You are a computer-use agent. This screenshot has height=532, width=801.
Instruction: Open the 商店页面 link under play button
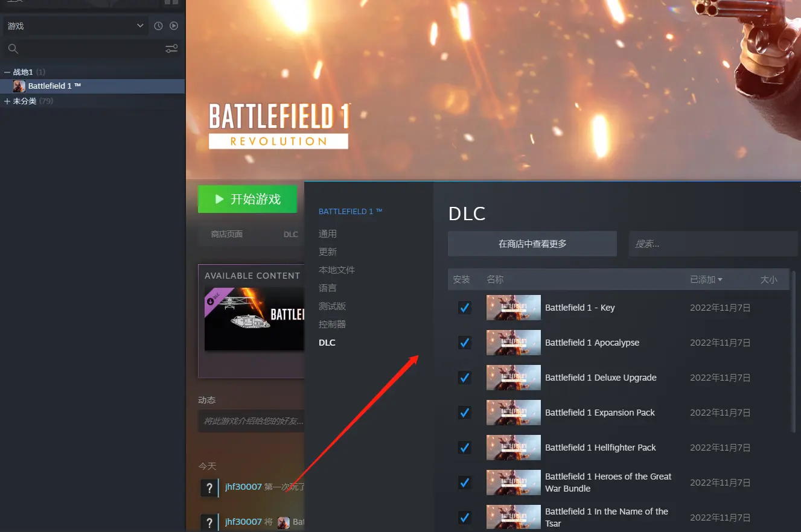[x=227, y=234]
